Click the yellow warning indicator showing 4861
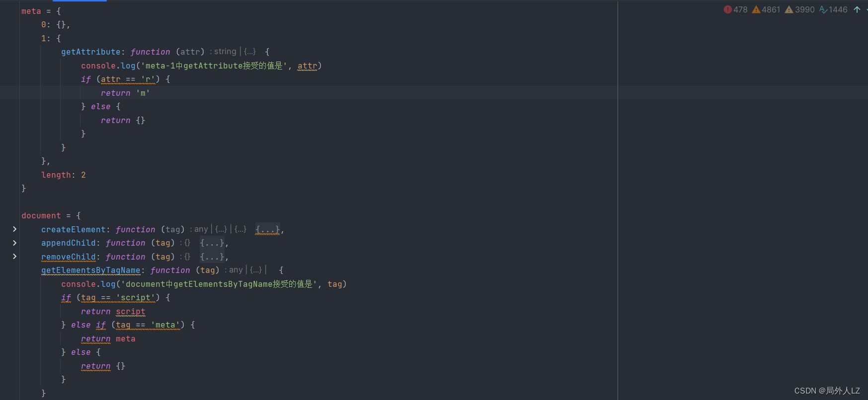This screenshot has height=400, width=868. (x=766, y=9)
